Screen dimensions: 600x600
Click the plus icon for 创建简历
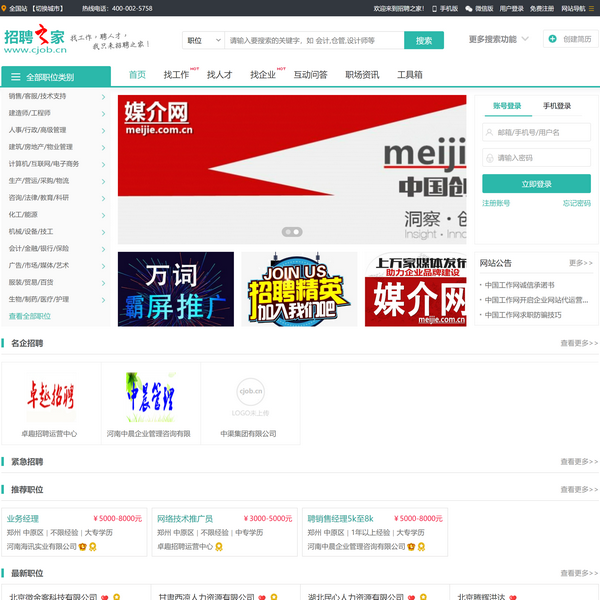coord(553,39)
